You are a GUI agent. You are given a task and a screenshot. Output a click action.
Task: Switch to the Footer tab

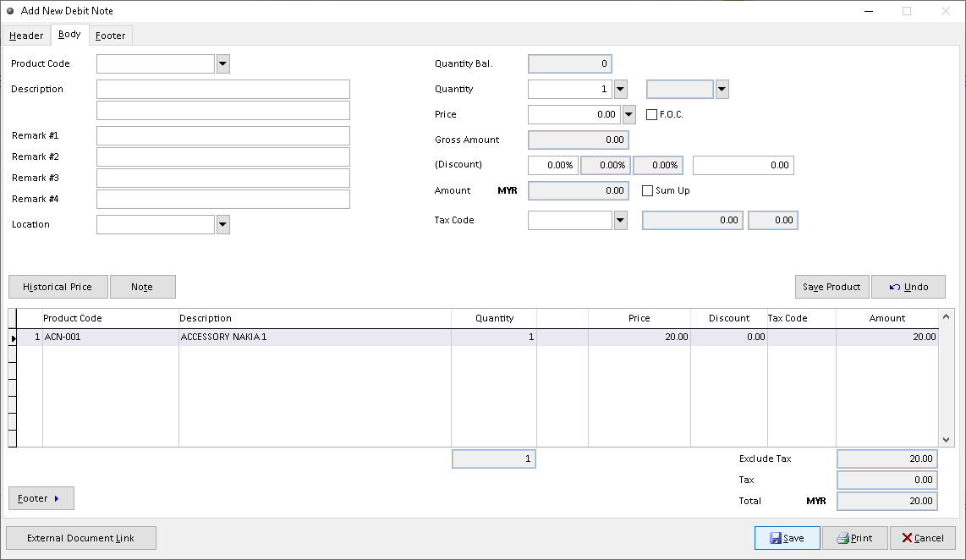(110, 36)
